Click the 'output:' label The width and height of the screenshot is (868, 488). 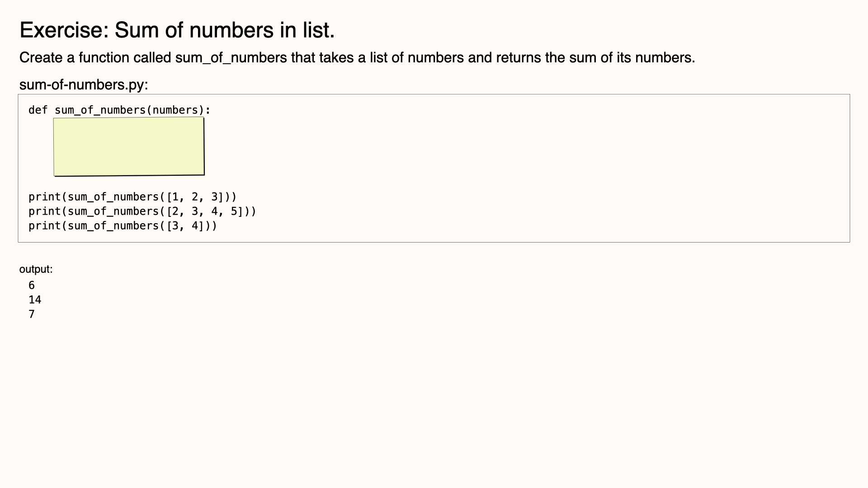coord(36,269)
